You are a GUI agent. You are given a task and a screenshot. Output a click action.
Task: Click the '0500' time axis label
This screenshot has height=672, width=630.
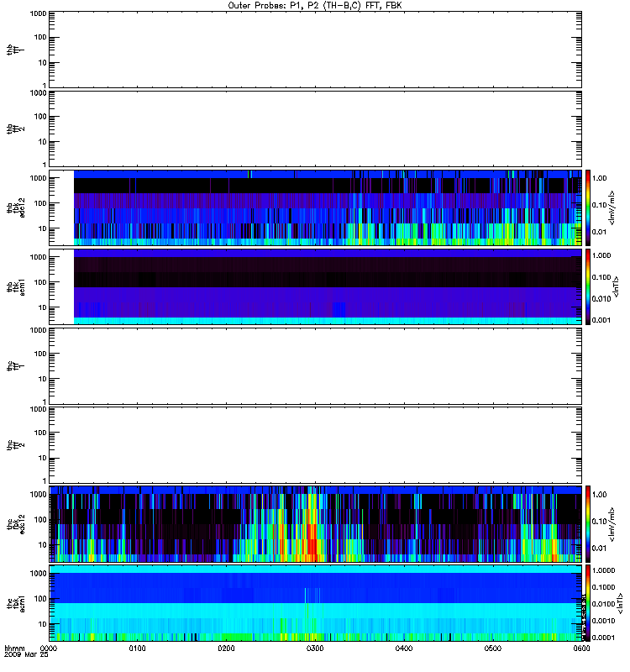493,648
